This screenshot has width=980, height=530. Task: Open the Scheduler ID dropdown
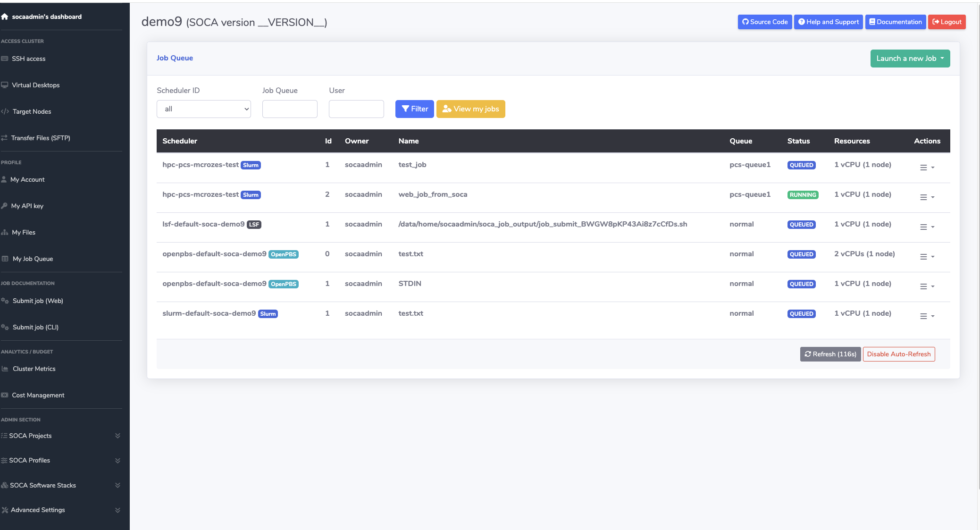[x=203, y=109]
